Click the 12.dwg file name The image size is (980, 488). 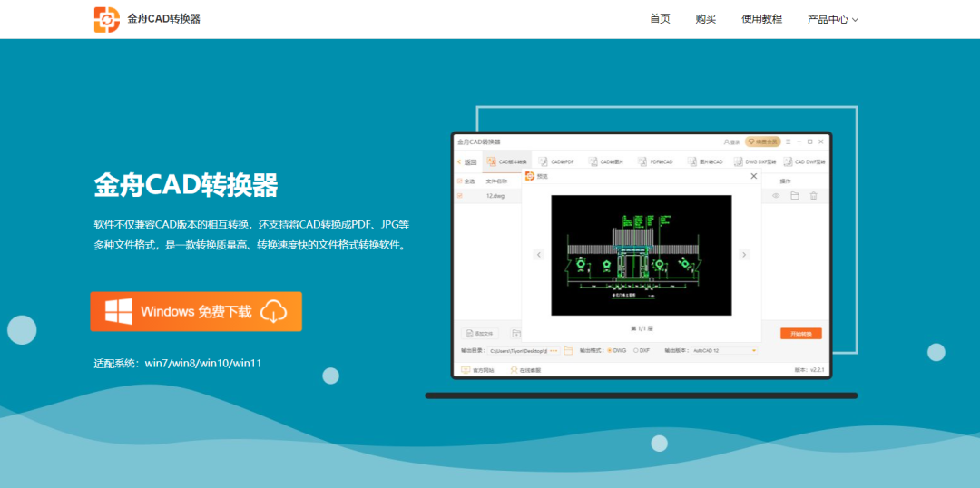[495, 196]
